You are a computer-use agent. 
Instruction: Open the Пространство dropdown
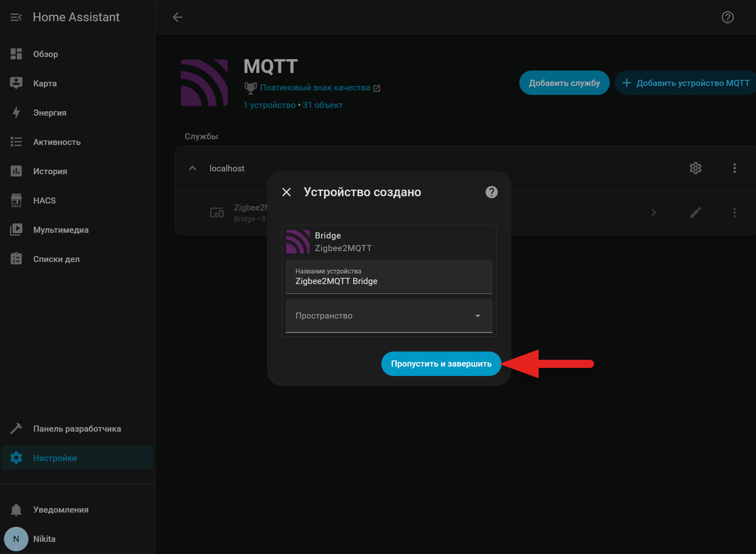tap(389, 316)
